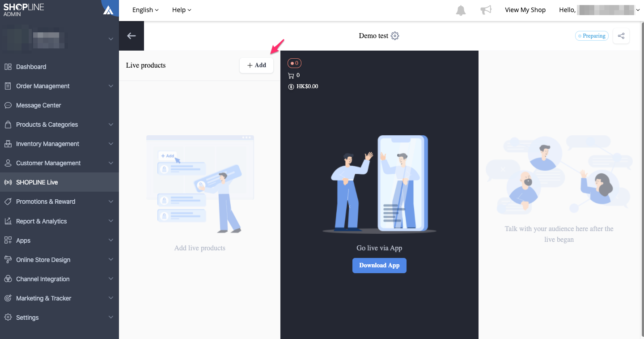Add a live product

click(x=256, y=65)
